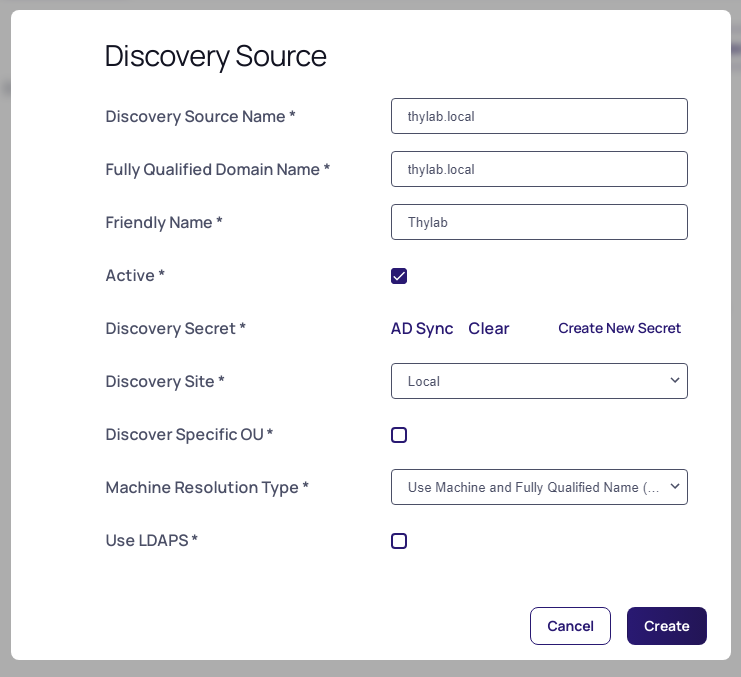741x677 pixels.
Task: Open the AD Sync secret link
Action: click(422, 328)
